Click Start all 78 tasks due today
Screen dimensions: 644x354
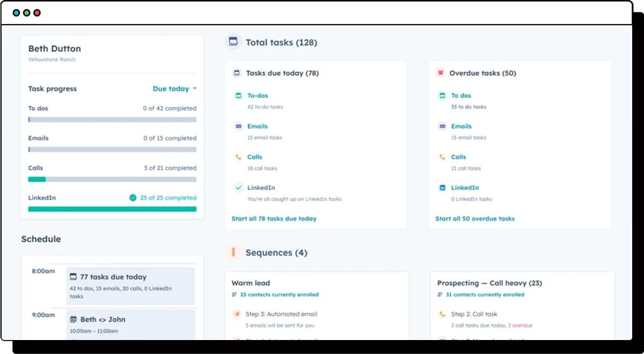274,219
